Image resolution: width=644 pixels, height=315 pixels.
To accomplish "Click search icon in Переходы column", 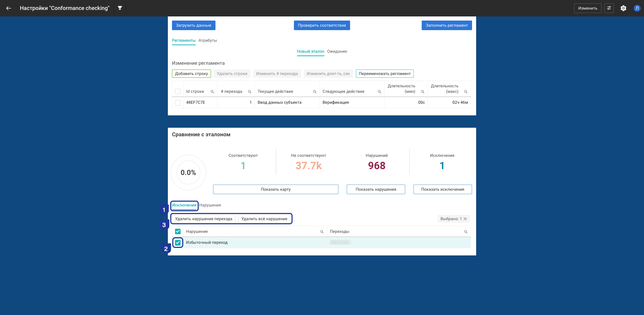I will (x=466, y=232).
